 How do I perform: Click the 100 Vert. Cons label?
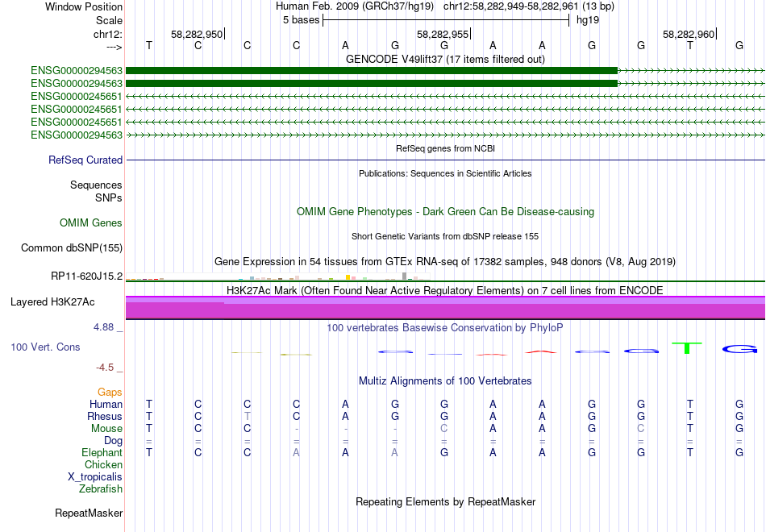(x=45, y=347)
